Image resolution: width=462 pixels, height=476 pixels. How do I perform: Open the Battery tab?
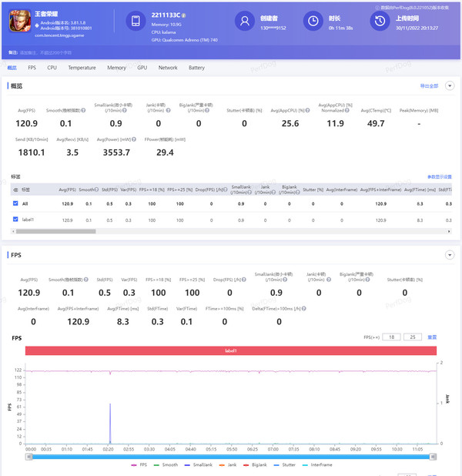pyautogui.click(x=197, y=68)
